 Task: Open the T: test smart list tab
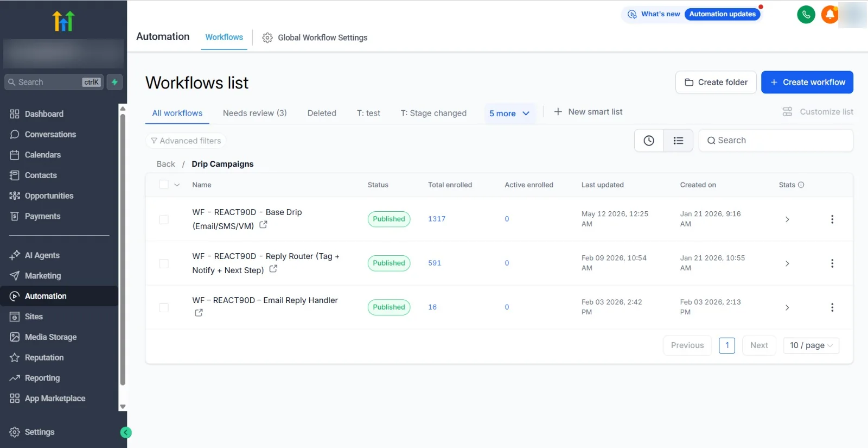368,113
